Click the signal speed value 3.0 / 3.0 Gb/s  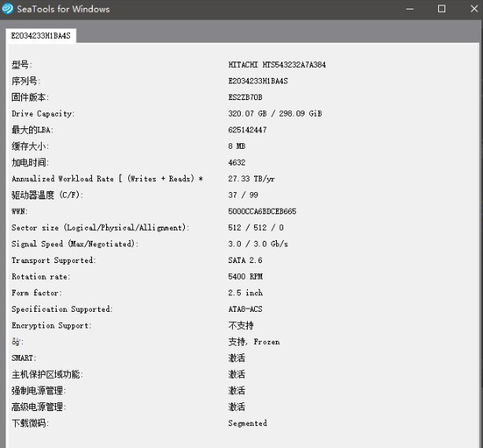click(x=258, y=244)
